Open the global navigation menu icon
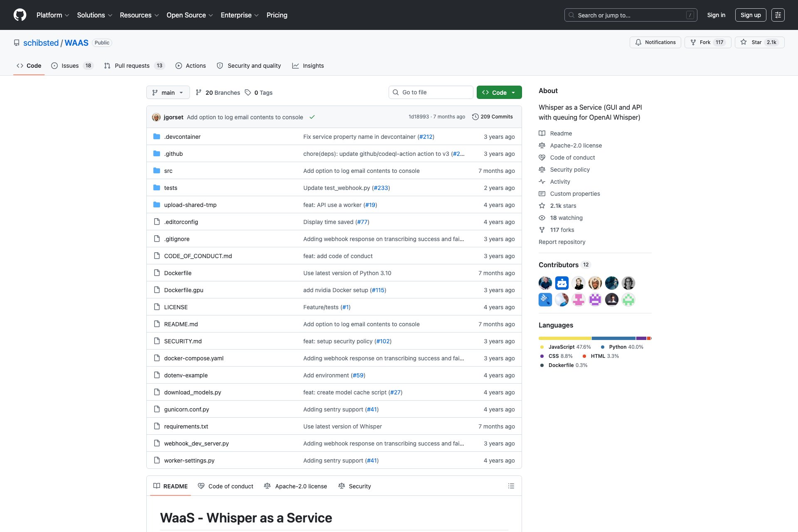 click(778, 15)
